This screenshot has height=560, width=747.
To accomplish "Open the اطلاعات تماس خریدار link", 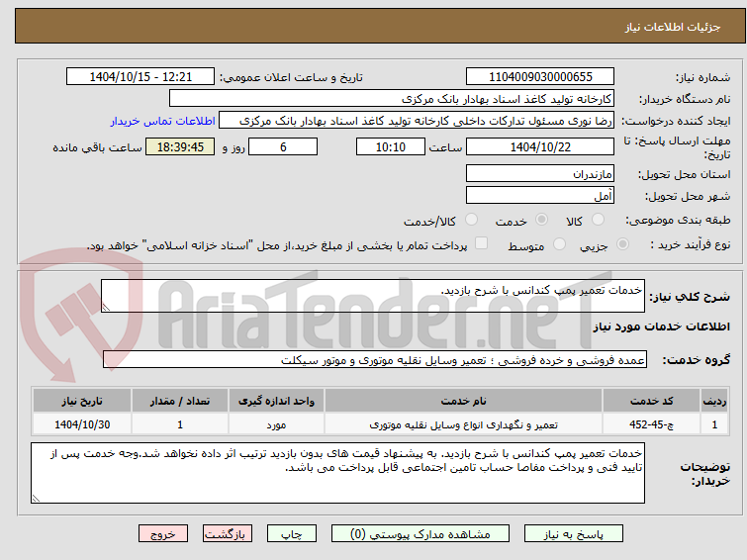I will point(163,121).
